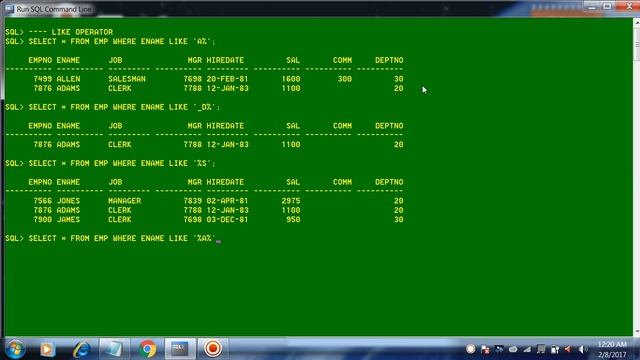
Task: Click the employee number 7499
Action: coord(43,79)
